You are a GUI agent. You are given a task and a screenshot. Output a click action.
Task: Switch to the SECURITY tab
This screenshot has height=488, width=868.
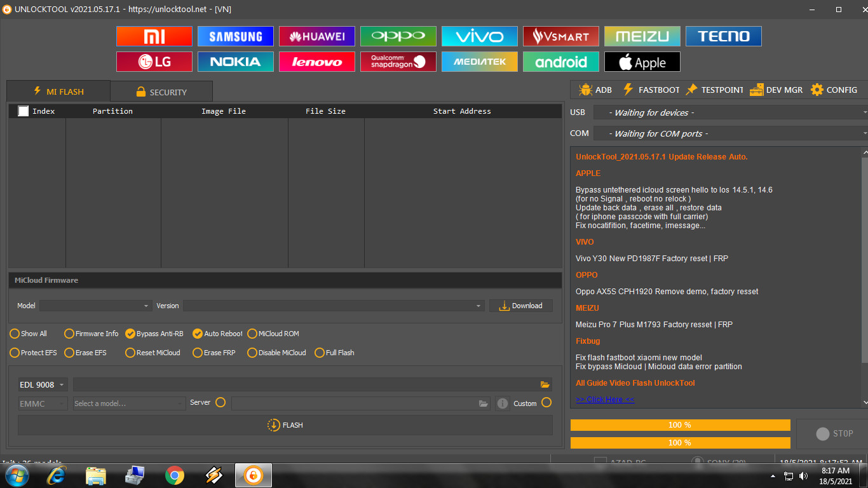161,92
